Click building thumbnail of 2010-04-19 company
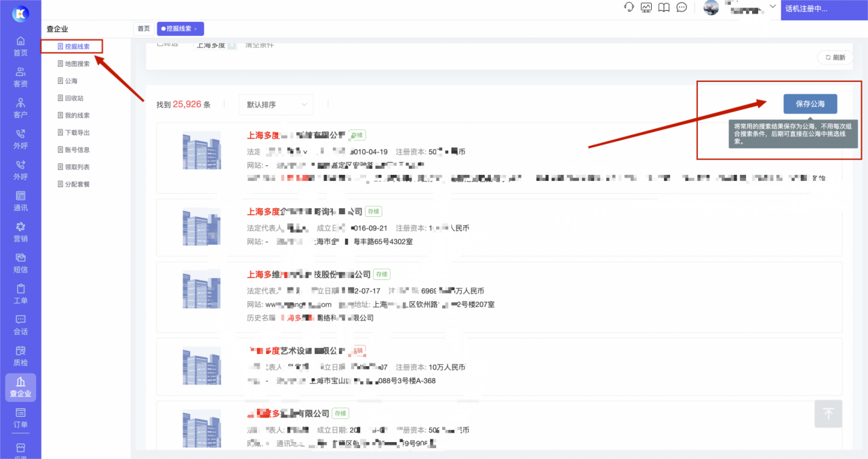 tap(201, 151)
